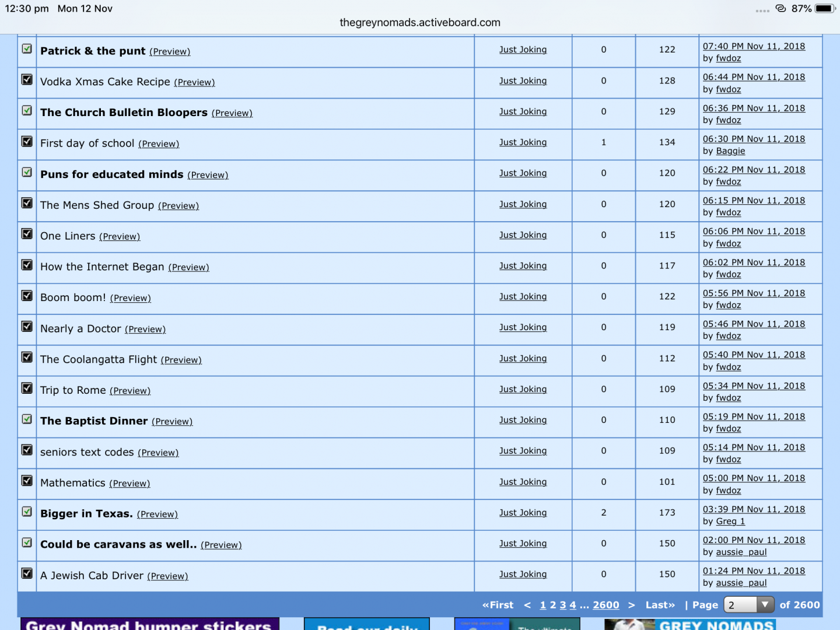This screenshot has height=630, width=840.
Task: Open Just Joking forum link for One Liners
Action: 523,235
